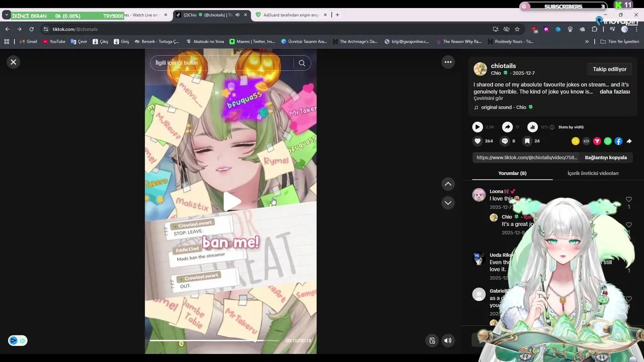Go to the previous video with the up arrow

click(448, 184)
